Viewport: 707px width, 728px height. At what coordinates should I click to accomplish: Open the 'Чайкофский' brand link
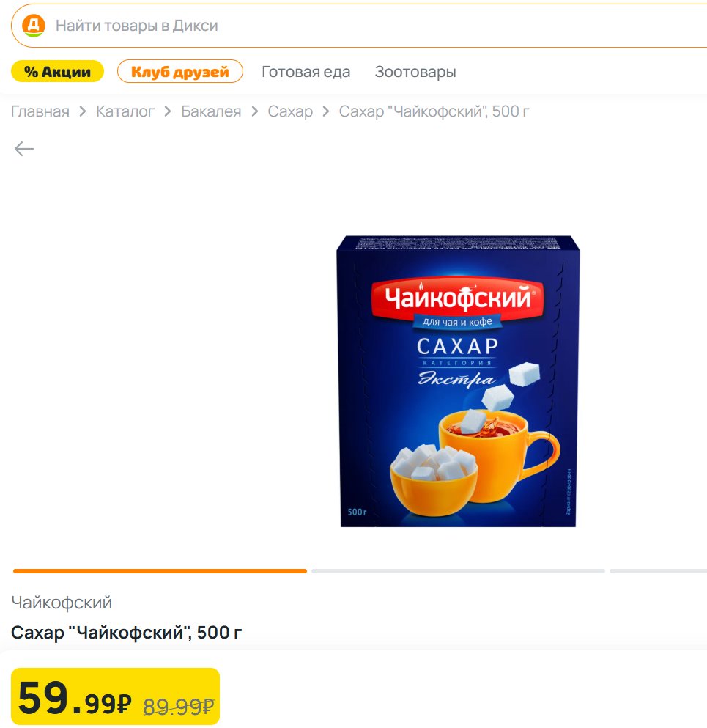(62, 603)
